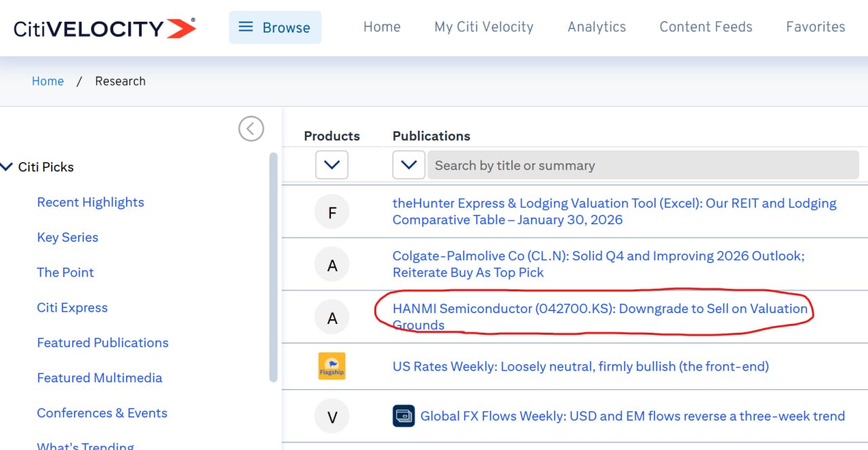Viewport: 868px width, 450px height.
Task: Click the Publications column header
Action: [431, 136]
